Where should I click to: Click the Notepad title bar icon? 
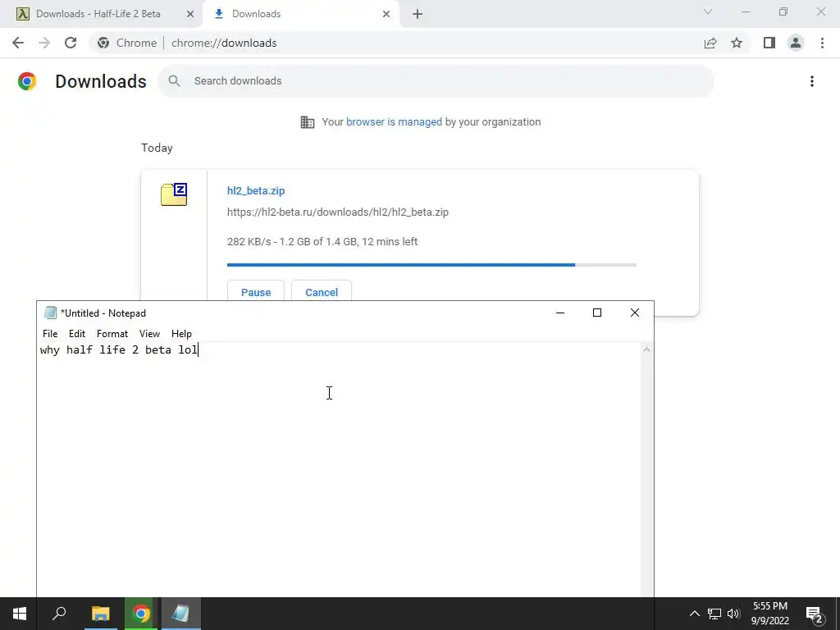tap(50, 313)
